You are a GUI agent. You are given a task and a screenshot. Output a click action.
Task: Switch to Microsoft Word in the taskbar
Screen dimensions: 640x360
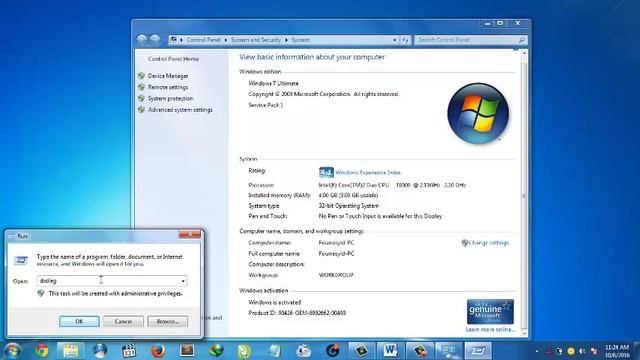click(390, 351)
